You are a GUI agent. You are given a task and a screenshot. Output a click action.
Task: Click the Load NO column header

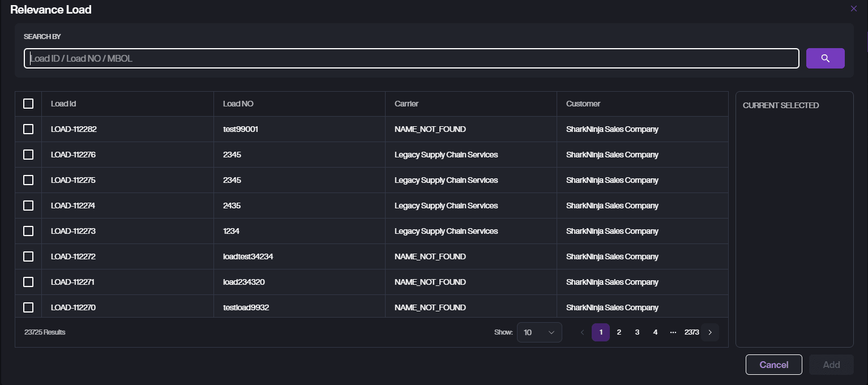[x=238, y=104]
